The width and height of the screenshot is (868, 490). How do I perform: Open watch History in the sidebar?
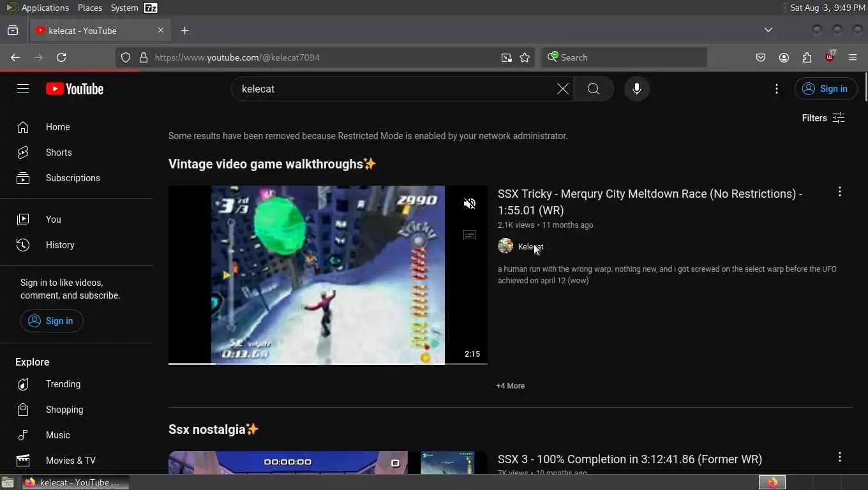77,245
